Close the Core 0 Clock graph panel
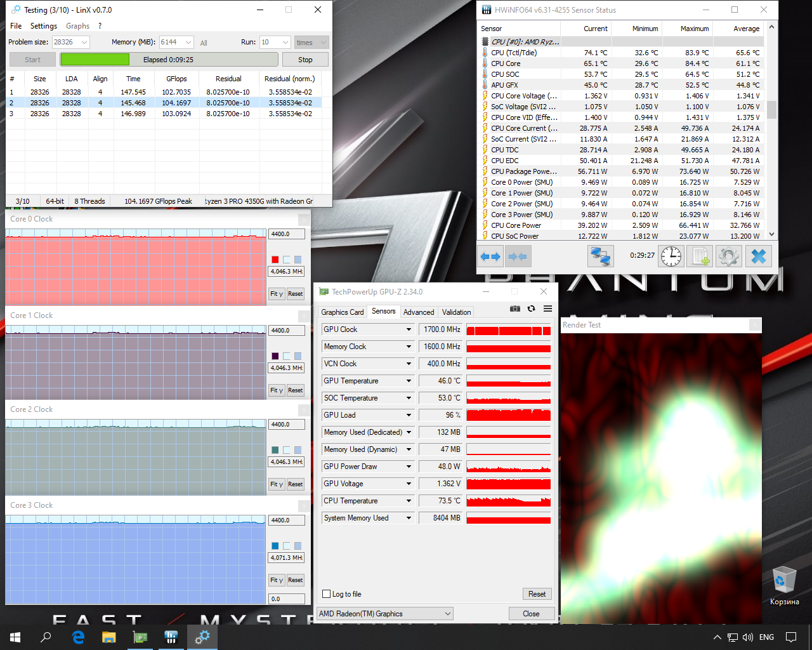Image resolution: width=812 pixels, height=650 pixels. [304, 220]
